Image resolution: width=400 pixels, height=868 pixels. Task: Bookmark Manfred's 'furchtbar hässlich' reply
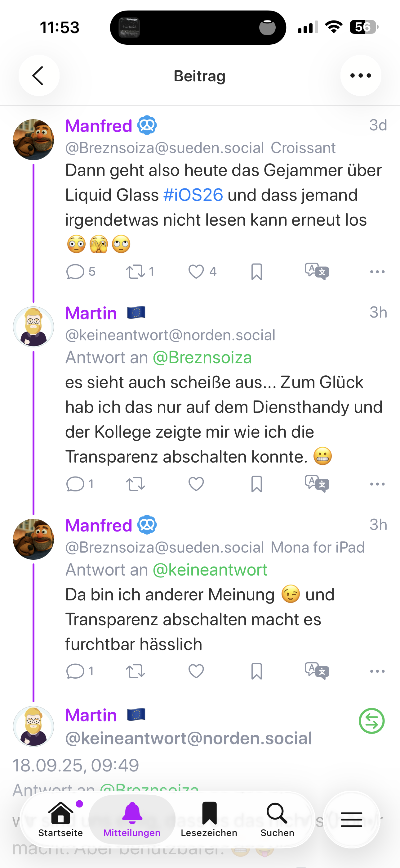256,671
